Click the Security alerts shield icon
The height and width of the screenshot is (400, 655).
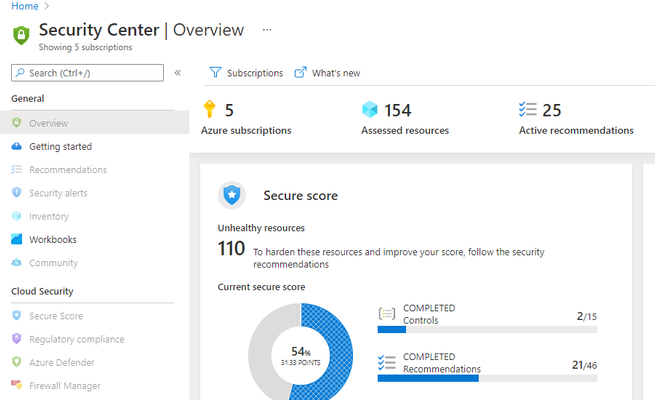tap(16, 192)
